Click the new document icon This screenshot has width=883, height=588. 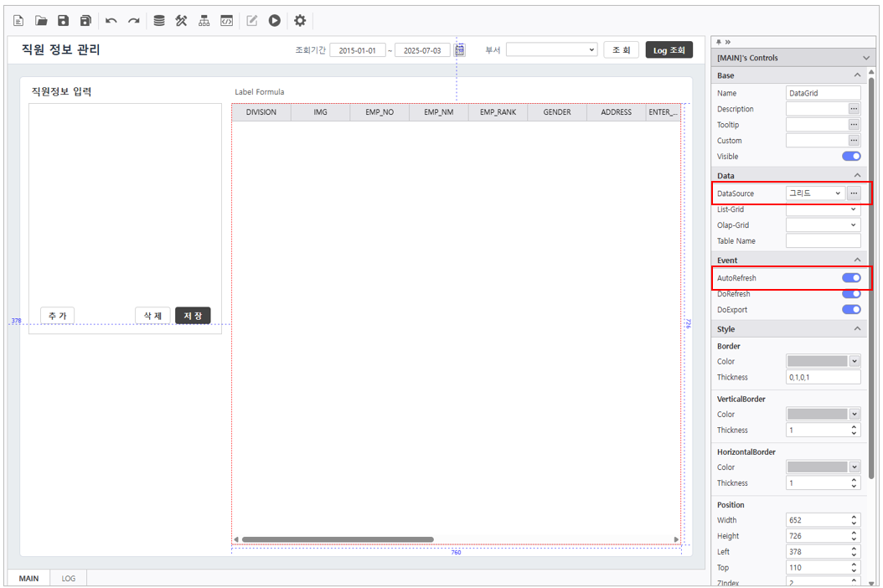tap(18, 21)
